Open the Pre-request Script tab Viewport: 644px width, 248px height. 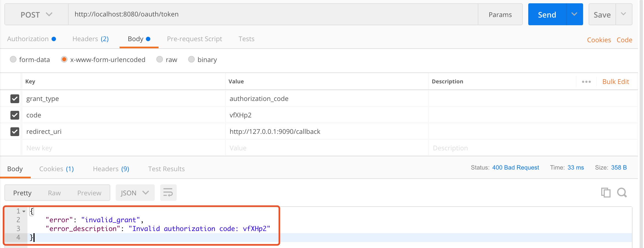[194, 39]
